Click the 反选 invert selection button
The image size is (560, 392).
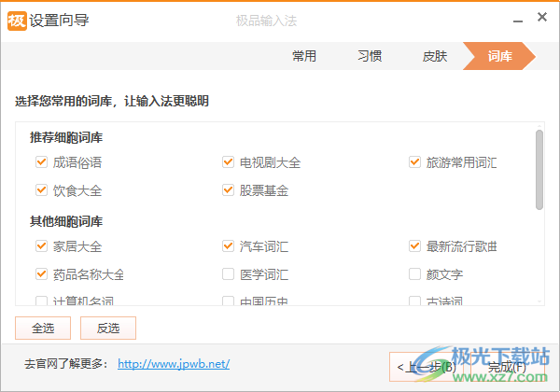[108, 328]
